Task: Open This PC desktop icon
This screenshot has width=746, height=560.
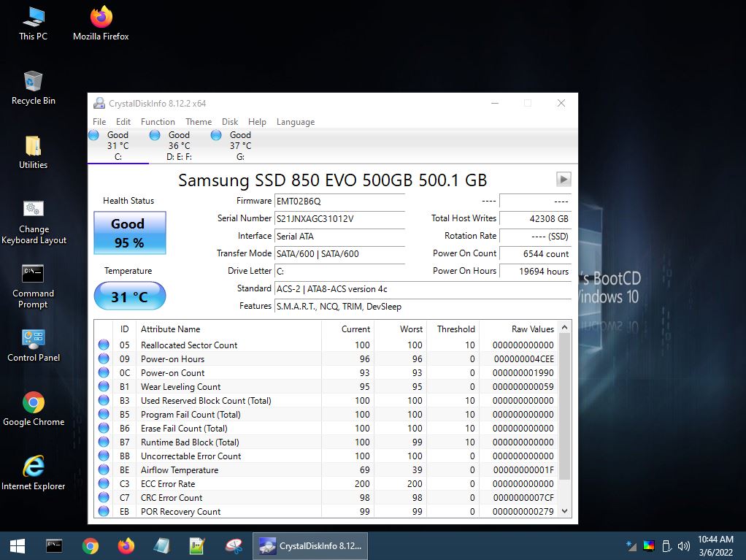Action: (33, 23)
